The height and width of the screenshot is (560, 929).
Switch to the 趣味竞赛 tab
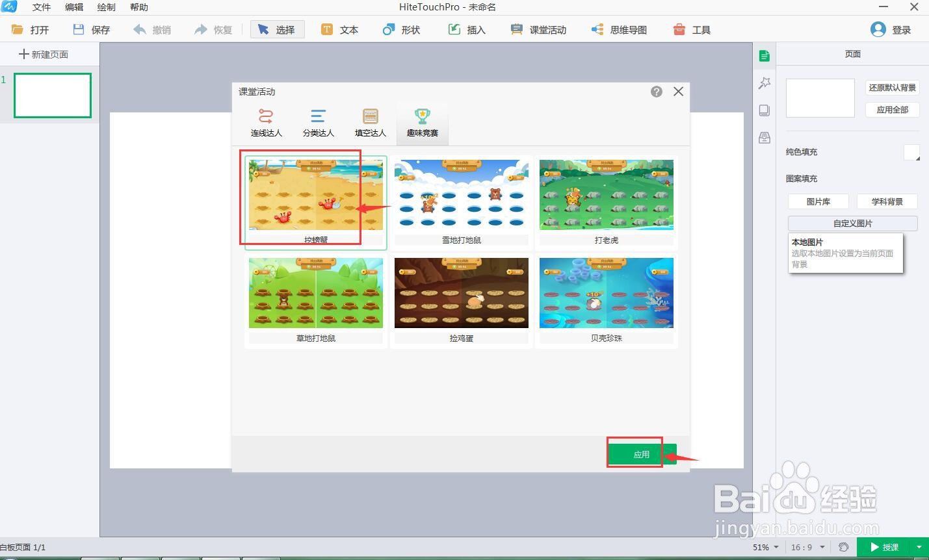[423, 123]
